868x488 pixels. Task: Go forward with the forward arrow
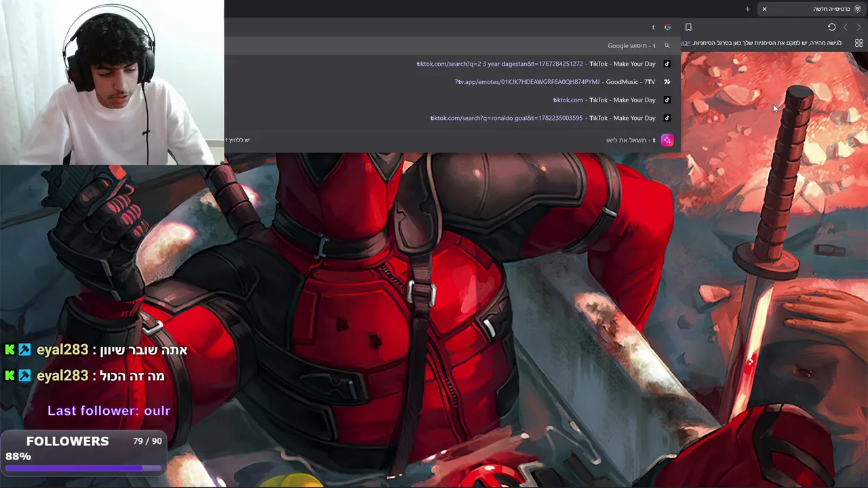859,27
